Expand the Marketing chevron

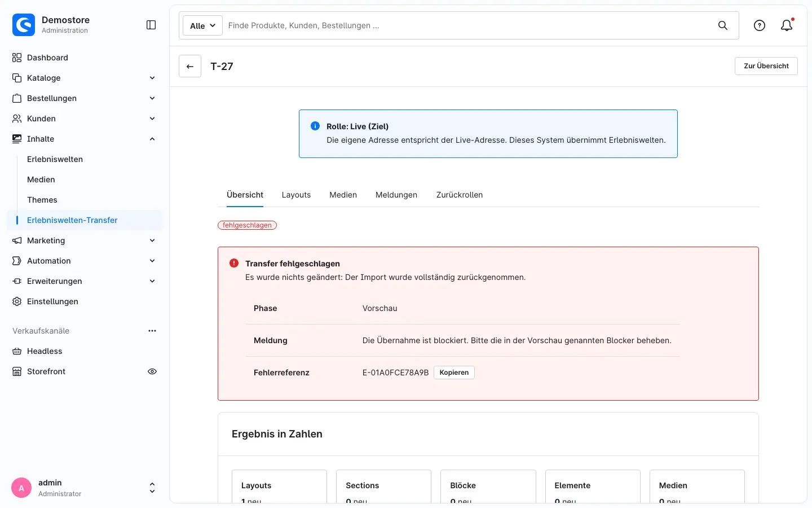[x=152, y=240]
